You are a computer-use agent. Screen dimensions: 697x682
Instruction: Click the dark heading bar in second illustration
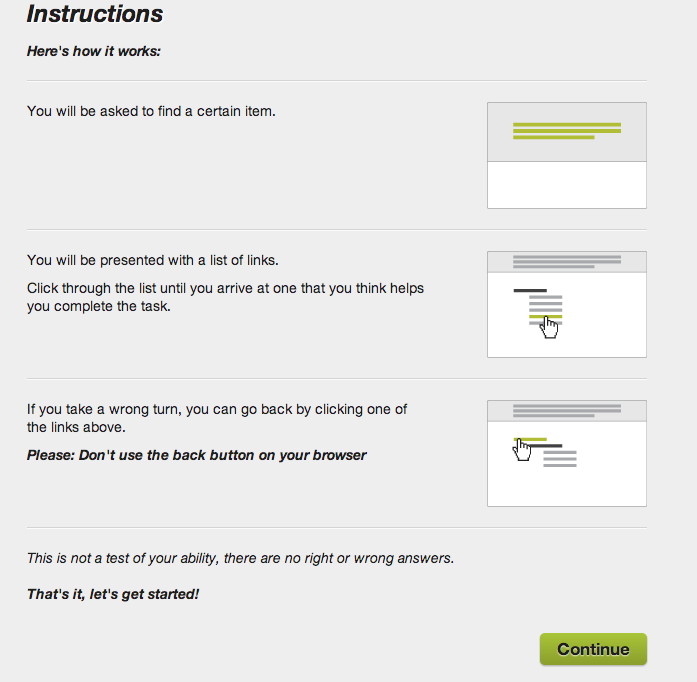point(530,290)
